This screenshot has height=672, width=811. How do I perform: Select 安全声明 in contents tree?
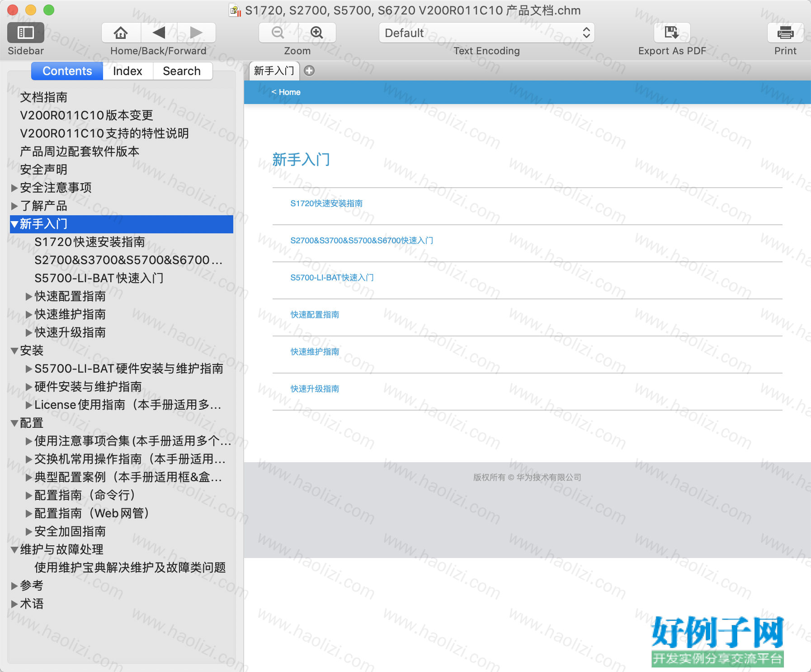pos(44,170)
